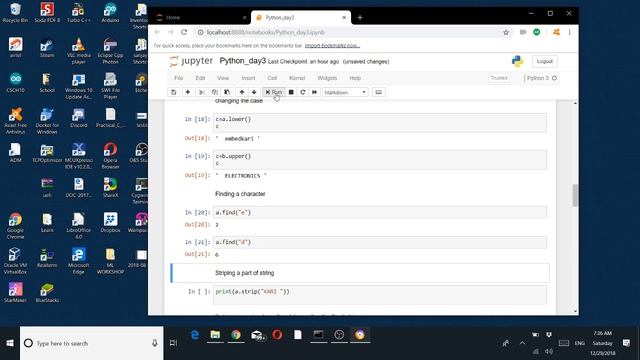Open Soda PDF 8 desktop icon
Screen dimensions: 640x360
pyautogui.click(x=47, y=12)
